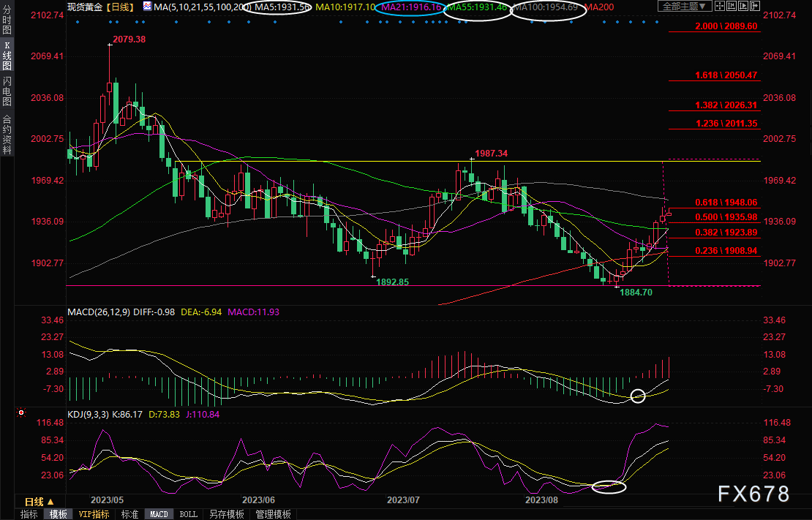812x520 pixels.
Task: Click the 1884.70 low price marker
Action: point(636,292)
